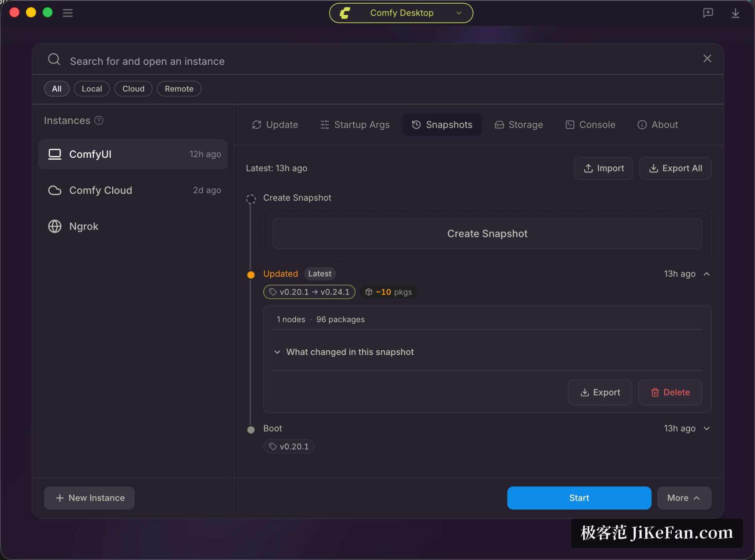Close the instance search panel with X

click(x=707, y=58)
